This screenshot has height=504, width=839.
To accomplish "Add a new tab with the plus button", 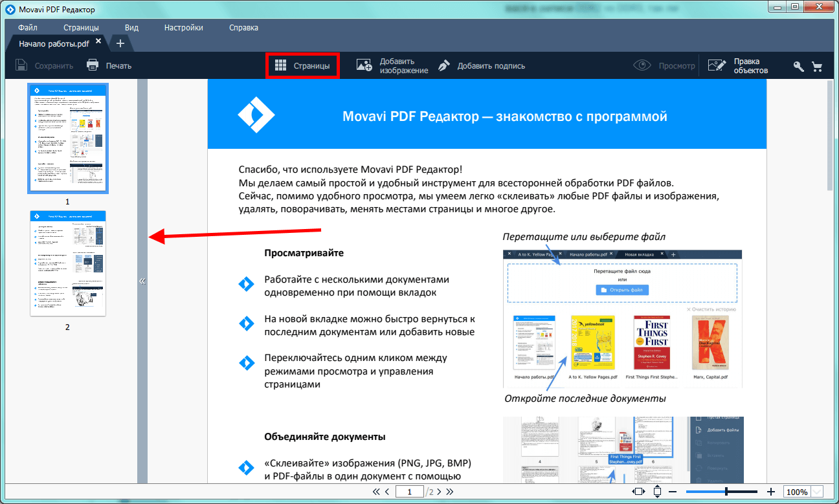I will click(120, 43).
